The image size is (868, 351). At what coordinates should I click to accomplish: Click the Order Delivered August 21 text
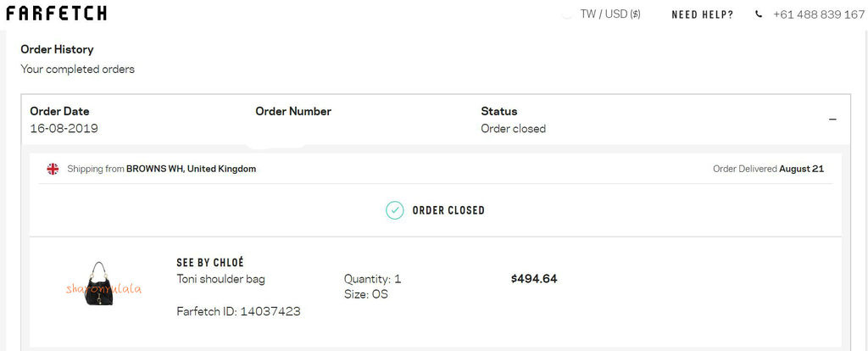(x=768, y=169)
